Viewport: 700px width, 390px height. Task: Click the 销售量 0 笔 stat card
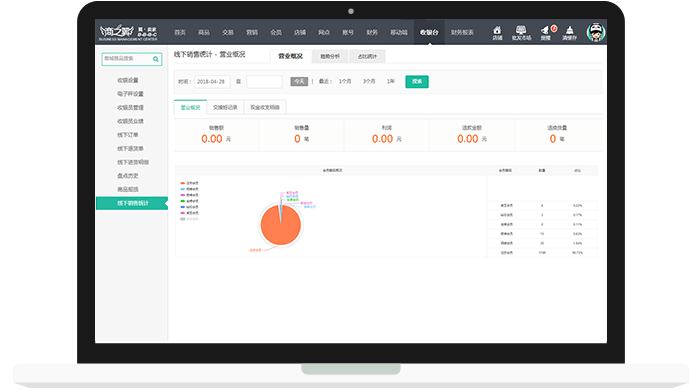click(301, 135)
